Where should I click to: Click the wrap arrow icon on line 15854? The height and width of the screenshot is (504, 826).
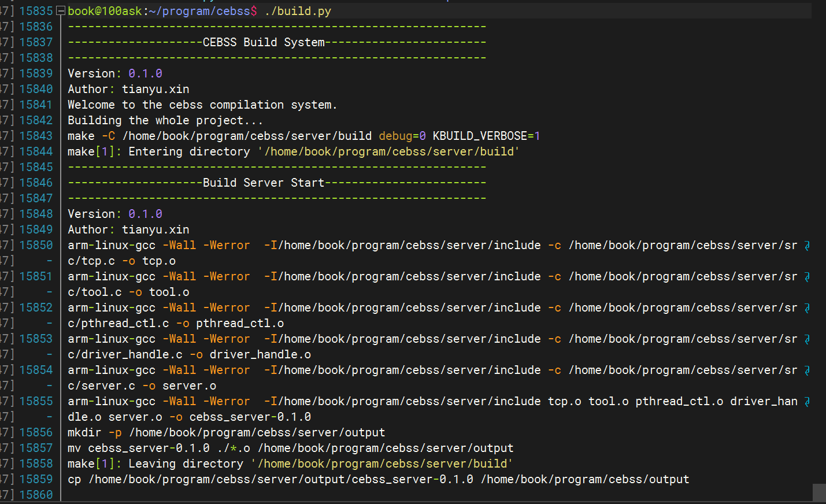pyautogui.click(x=808, y=370)
